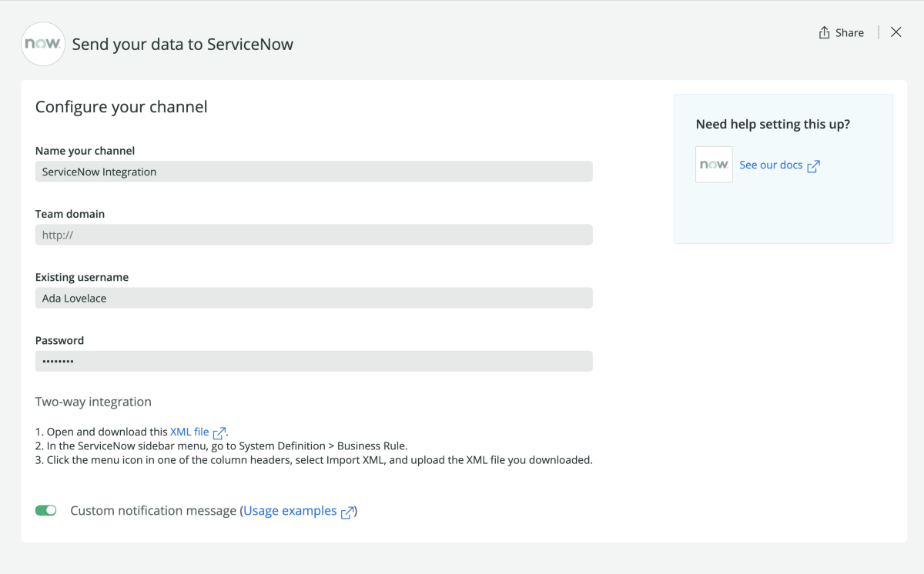Click external link icon next to docs
The image size is (924, 574).
813,165
